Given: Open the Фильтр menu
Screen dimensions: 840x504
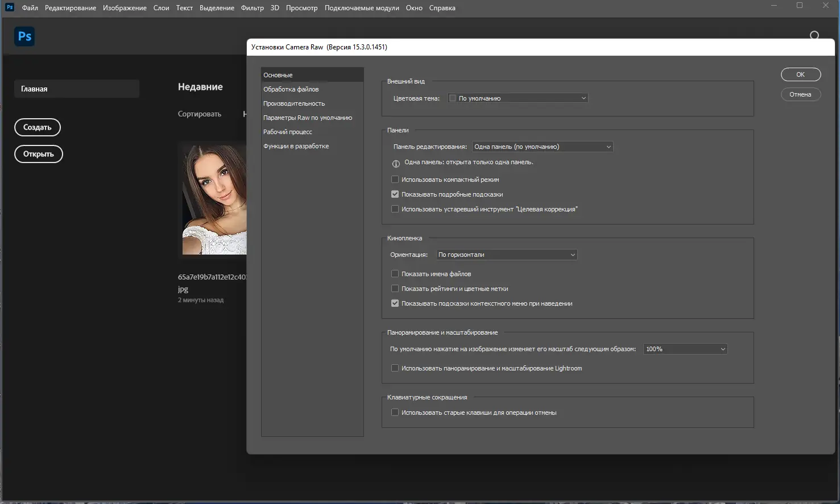Looking at the screenshot, I should (253, 8).
